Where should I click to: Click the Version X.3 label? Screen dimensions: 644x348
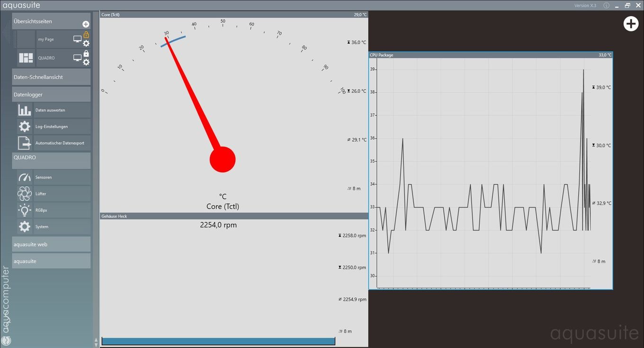585,6
